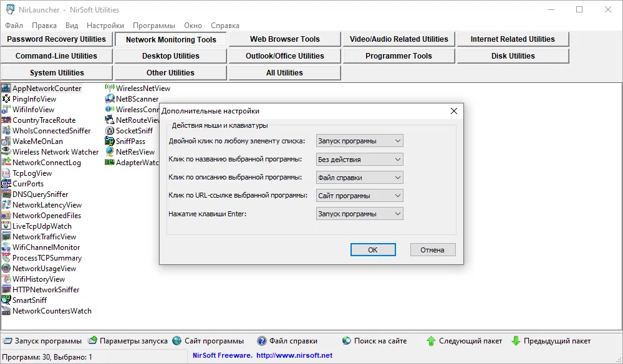
Task: Expand the 'Клик по описанию' dropdown
Action: pos(360,178)
